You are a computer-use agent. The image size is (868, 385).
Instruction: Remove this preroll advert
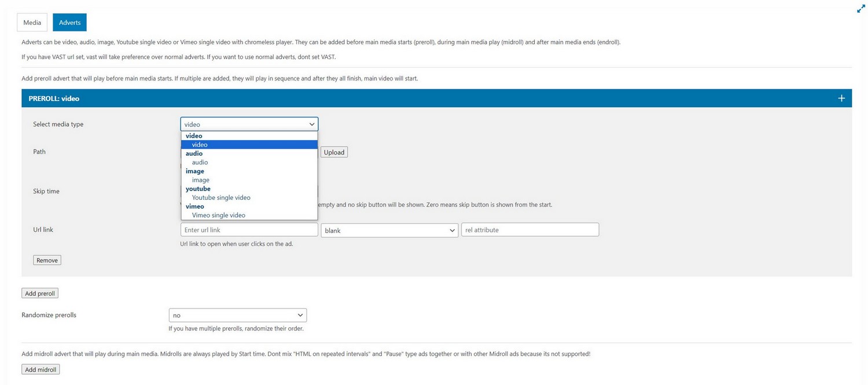(x=47, y=261)
